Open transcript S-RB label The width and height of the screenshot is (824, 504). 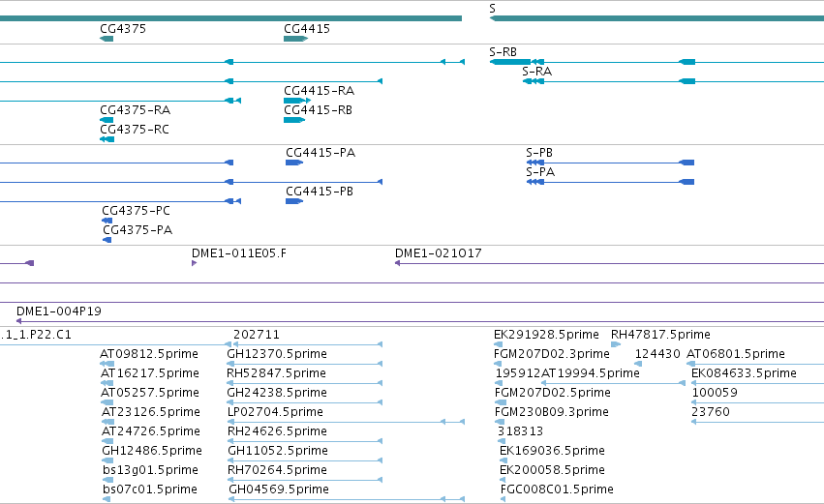[x=503, y=52]
